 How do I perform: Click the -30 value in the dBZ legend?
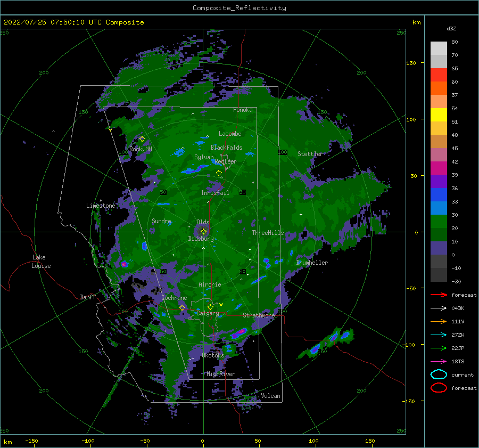tap(456, 281)
